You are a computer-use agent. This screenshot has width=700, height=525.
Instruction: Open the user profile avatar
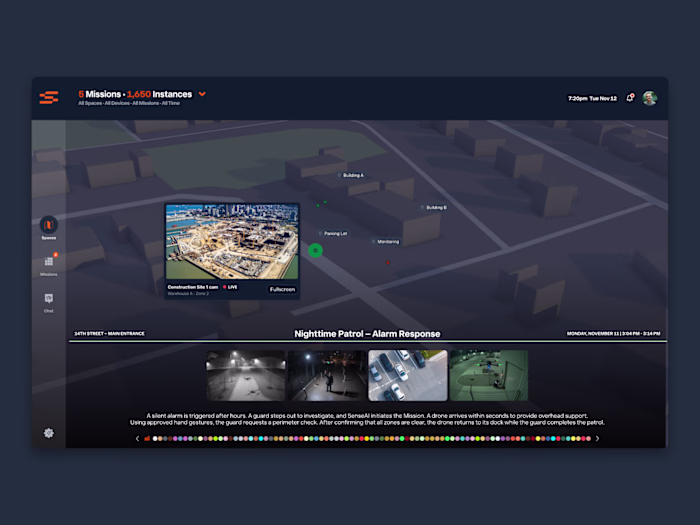point(650,98)
